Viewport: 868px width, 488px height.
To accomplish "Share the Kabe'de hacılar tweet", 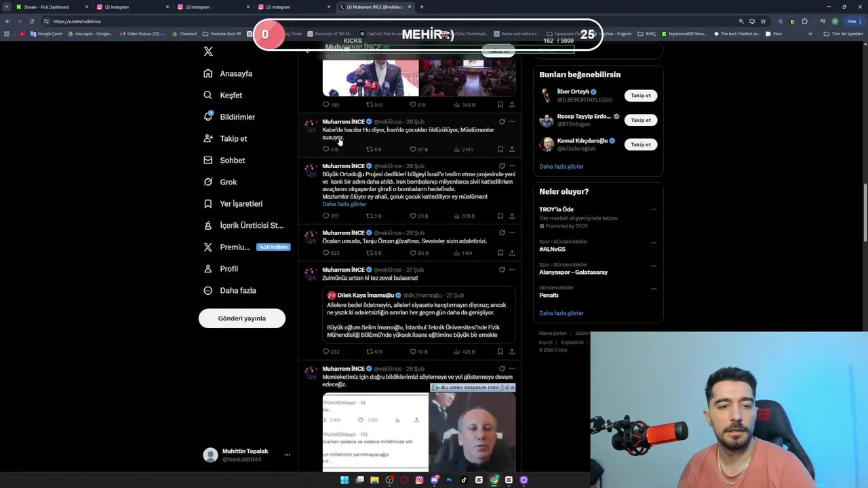I will click(x=512, y=149).
